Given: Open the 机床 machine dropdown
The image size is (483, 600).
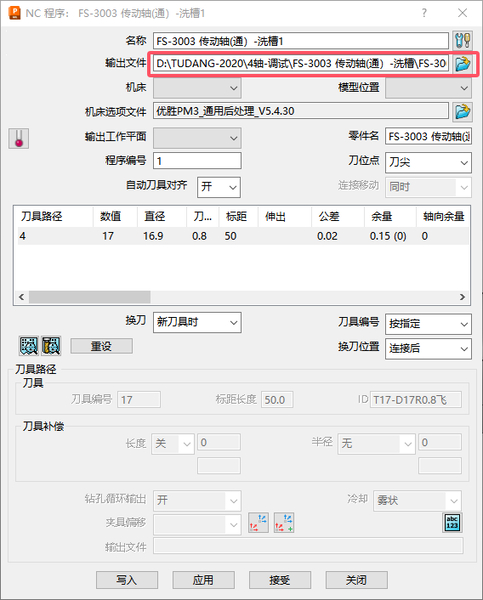Looking at the screenshot, I should pos(197,88).
